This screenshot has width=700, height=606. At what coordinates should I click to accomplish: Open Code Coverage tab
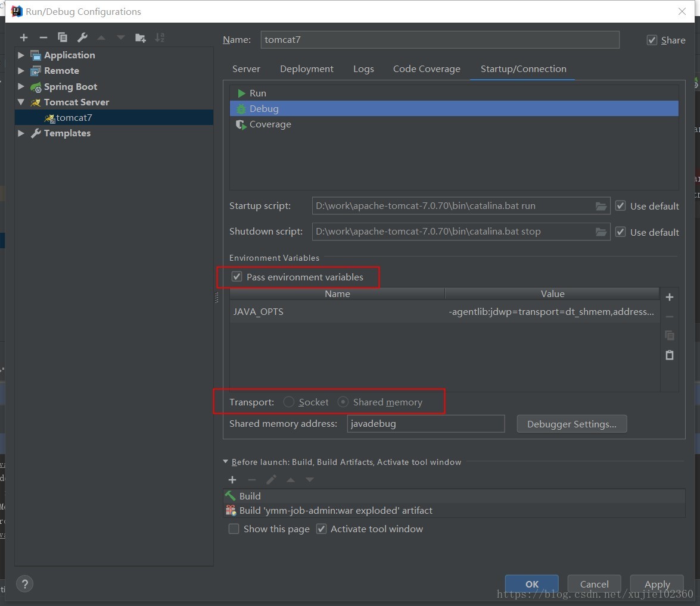pyautogui.click(x=427, y=68)
